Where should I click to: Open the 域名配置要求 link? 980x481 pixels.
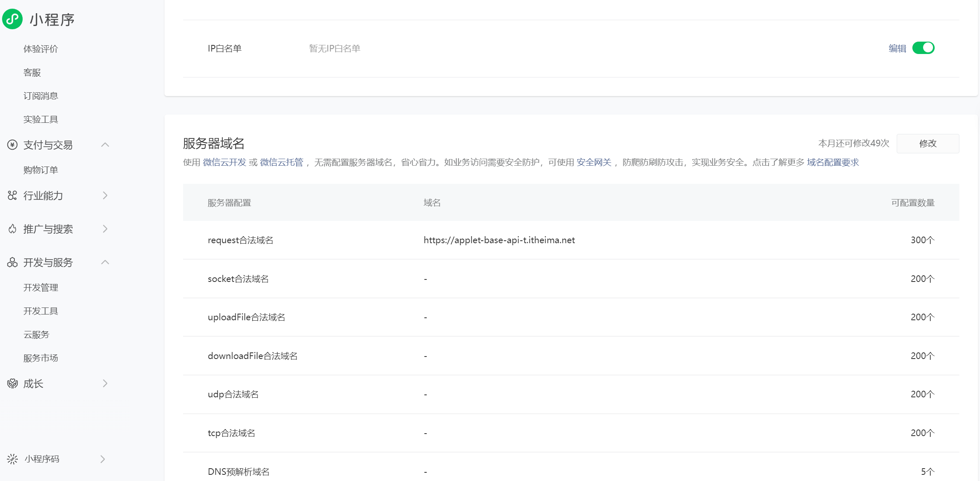click(x=833, y=162)
